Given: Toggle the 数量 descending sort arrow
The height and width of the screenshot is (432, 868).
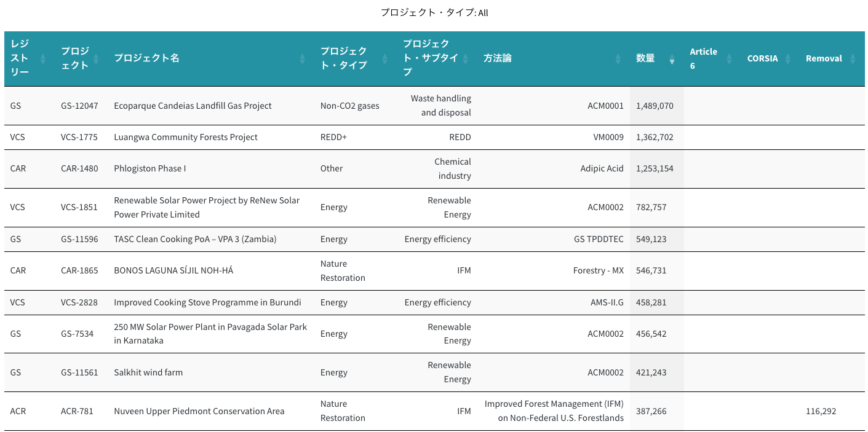Looking at the screenshot, I should tap(672, 60).
